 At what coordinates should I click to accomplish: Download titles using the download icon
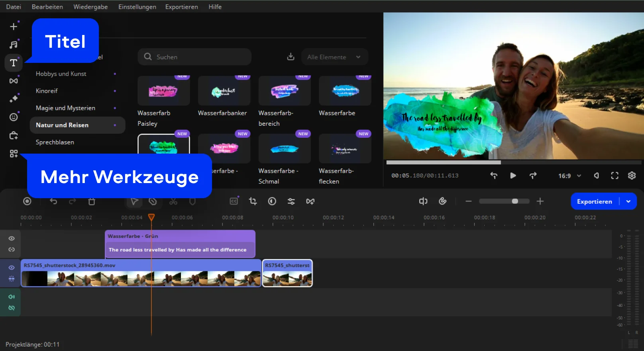(291, 57)
